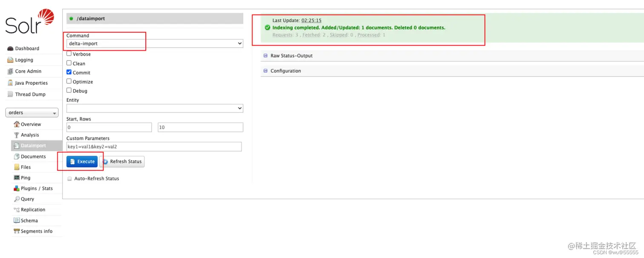Open the Plugins / Stats link
This screenshot has height=258, width=644.
click(37, 188)
